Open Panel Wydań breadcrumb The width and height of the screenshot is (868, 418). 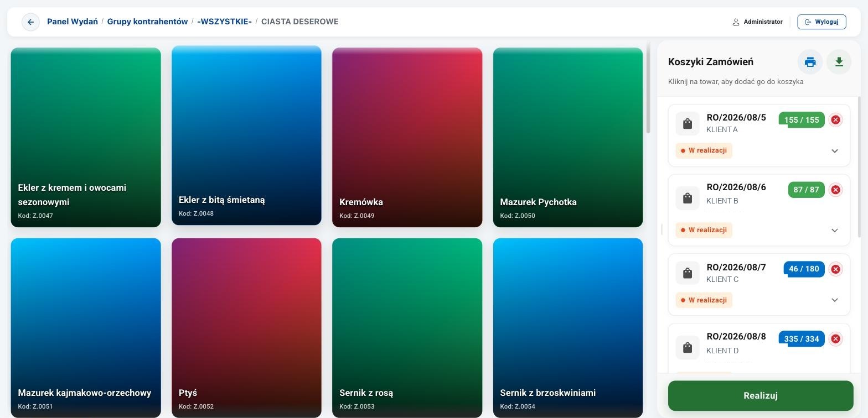click(73, 22)
